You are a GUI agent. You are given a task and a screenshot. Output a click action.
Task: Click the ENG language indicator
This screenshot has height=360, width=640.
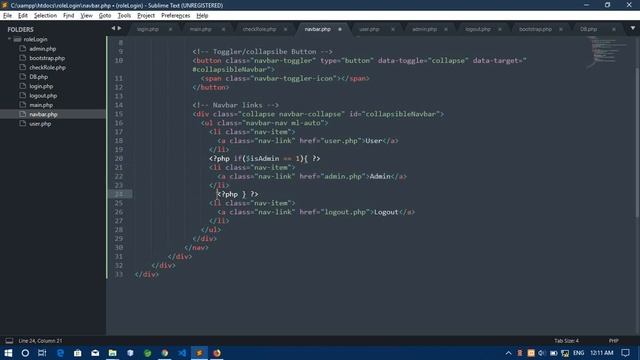578,353
